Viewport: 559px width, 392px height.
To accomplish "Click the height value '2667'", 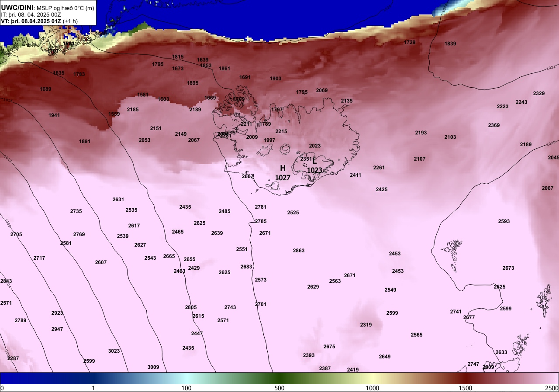I will click(x=248, y=176).
